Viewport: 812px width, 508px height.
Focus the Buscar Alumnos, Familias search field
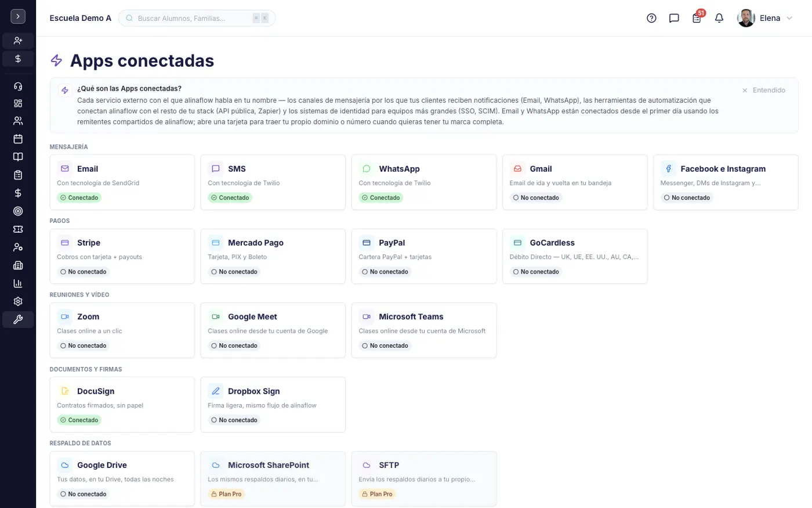click(197, 18)
